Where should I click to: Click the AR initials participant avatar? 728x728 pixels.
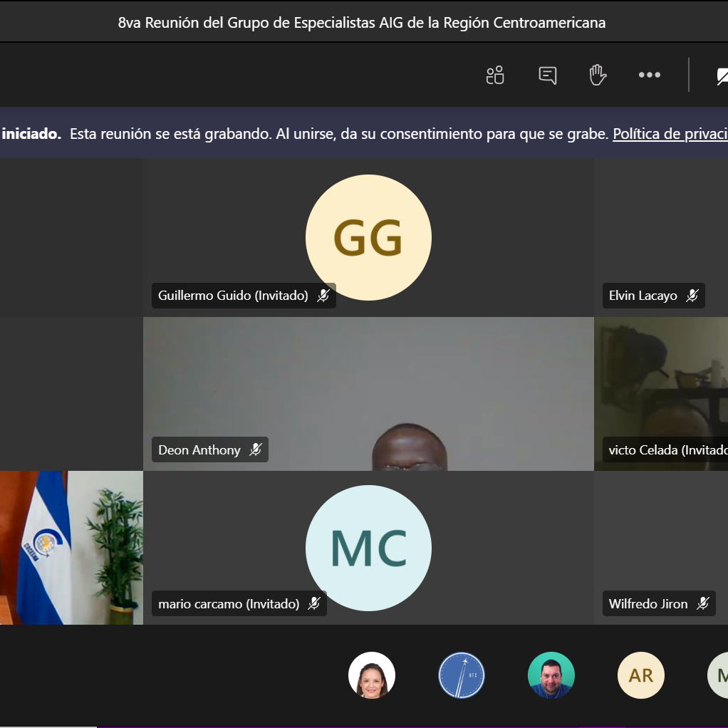coord(641,675)
